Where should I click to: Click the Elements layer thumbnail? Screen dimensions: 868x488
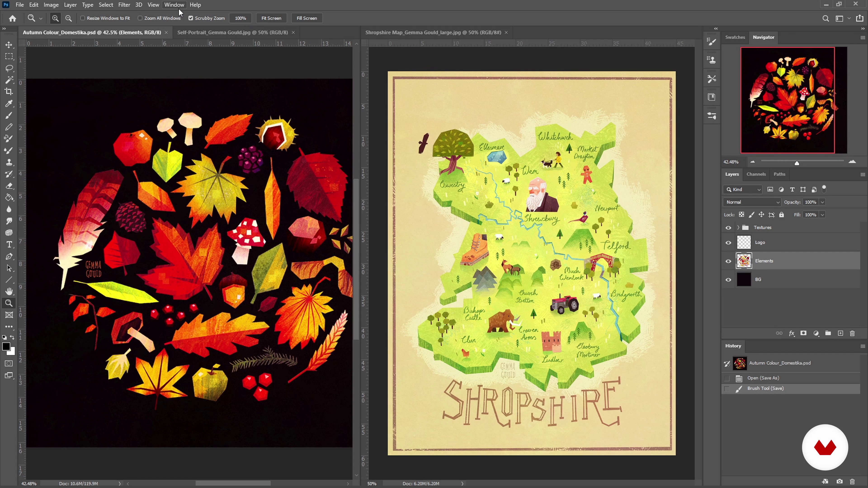click(x=744, y=261)
